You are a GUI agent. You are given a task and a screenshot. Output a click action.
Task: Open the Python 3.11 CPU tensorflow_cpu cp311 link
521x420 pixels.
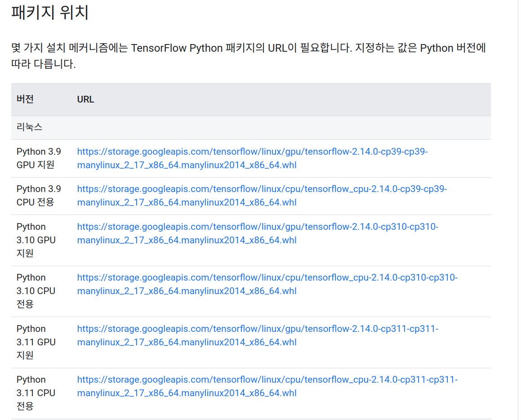tap(267, 386)
